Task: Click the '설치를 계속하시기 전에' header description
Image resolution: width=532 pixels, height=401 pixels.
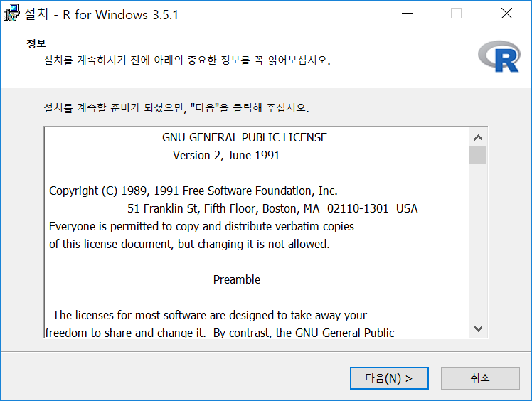Action: (187, 60)
